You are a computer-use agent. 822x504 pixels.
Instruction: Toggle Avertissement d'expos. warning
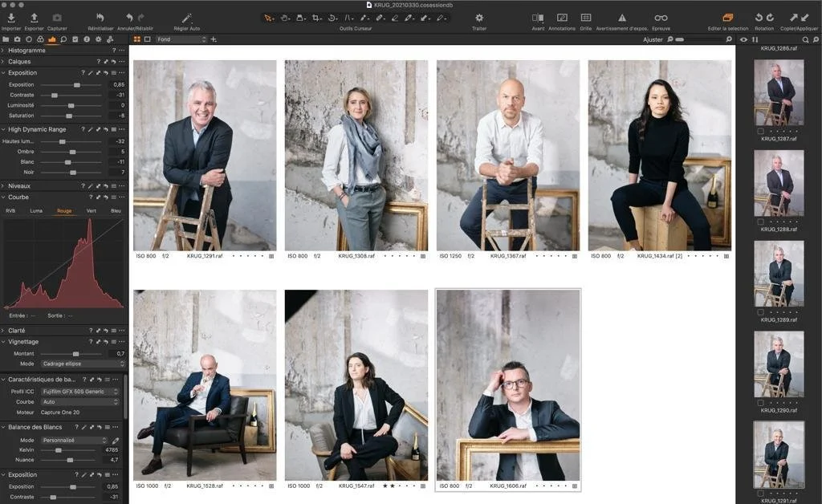[622, 18]
